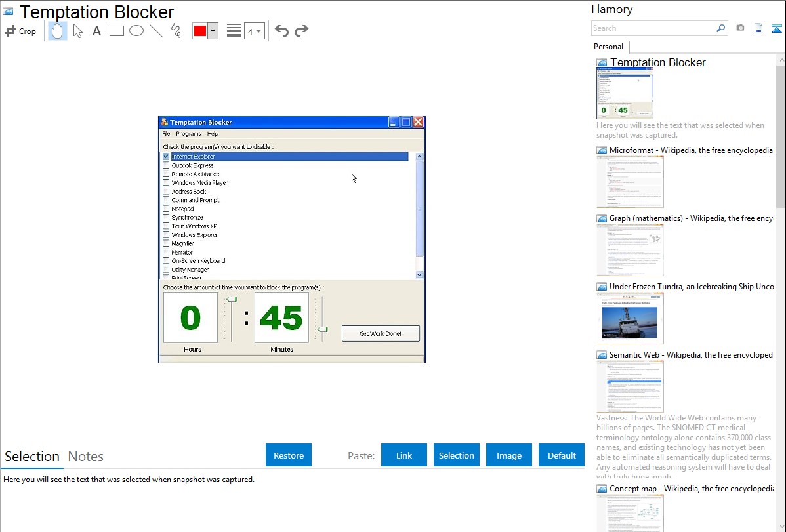Uncheck the Internet Explorer checkbox
Screen dimensions: 786x532
click(x=166, y=156)
